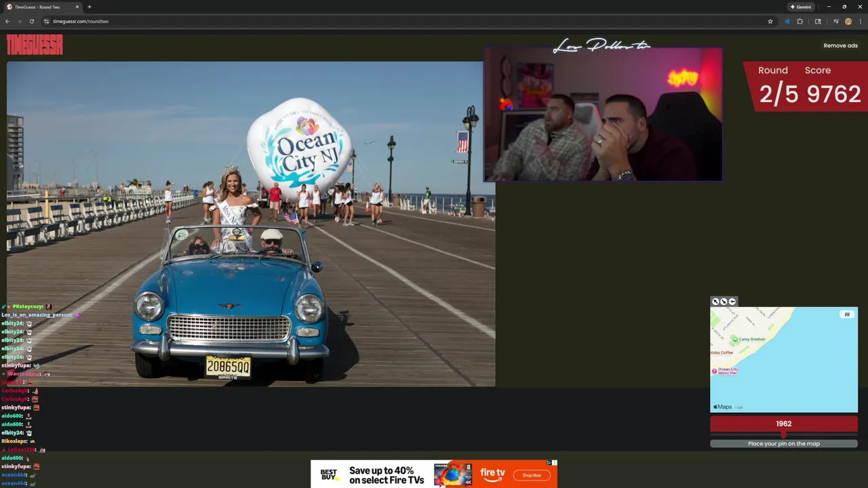Switch map type with map-style button
The height and width of the screenshot is (488, 868).
point(847,314)
